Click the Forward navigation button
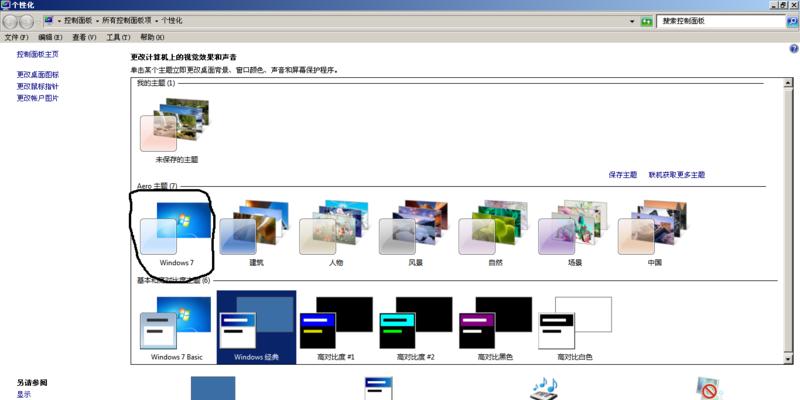Viewport: 800px width, 400px height. tap(26, 21)
